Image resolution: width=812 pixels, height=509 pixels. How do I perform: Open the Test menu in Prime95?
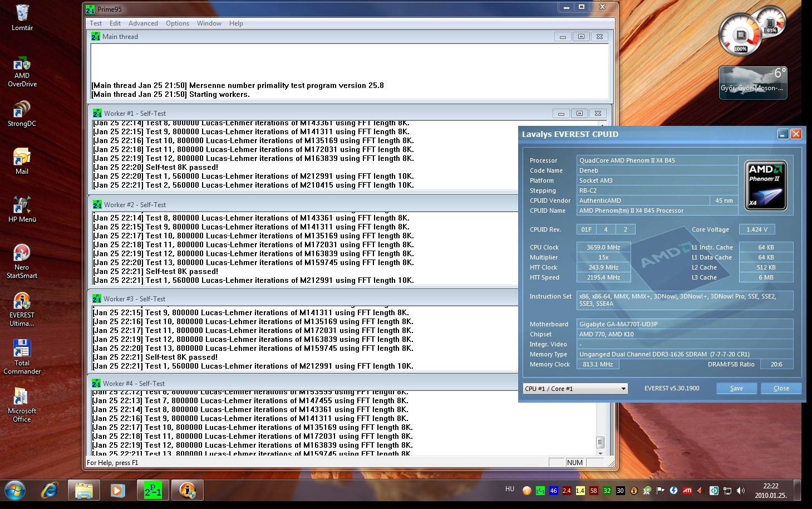(96, 23)
